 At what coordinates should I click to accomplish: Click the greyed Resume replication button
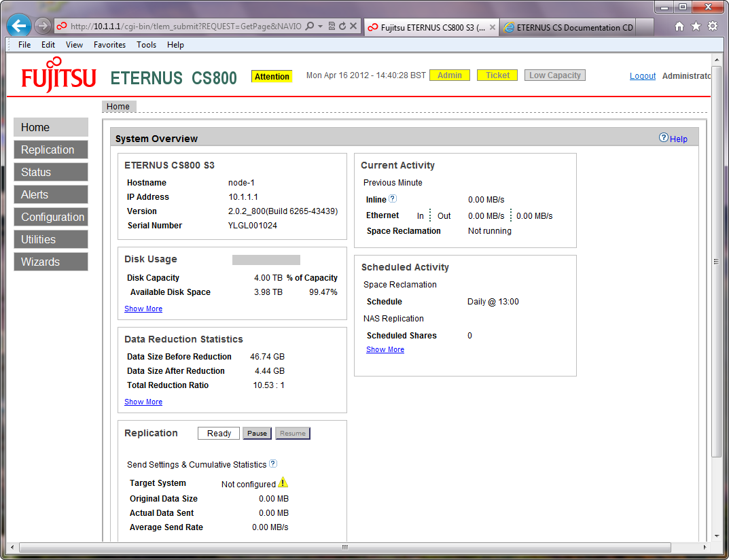pos(292,433)
